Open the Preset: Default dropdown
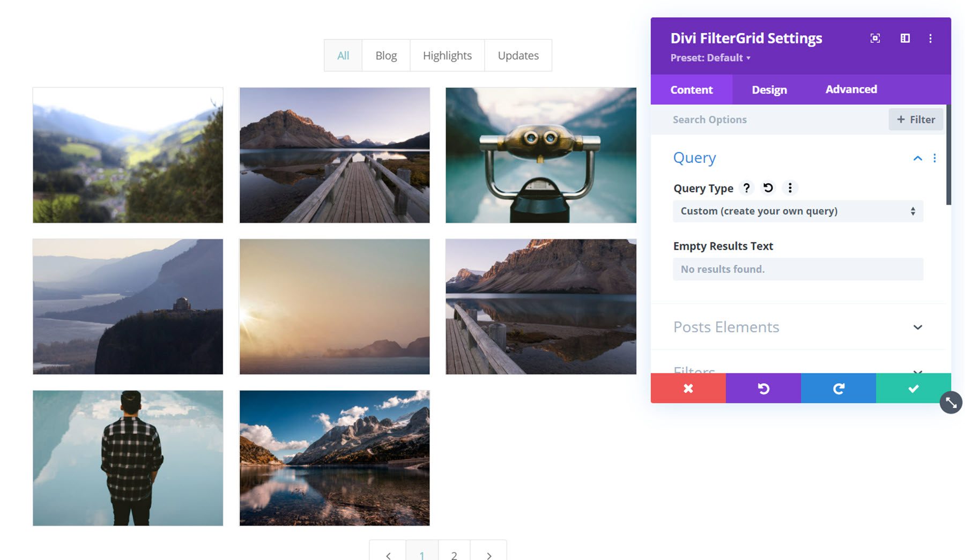 pyautogui.click(x=710, y=58)
